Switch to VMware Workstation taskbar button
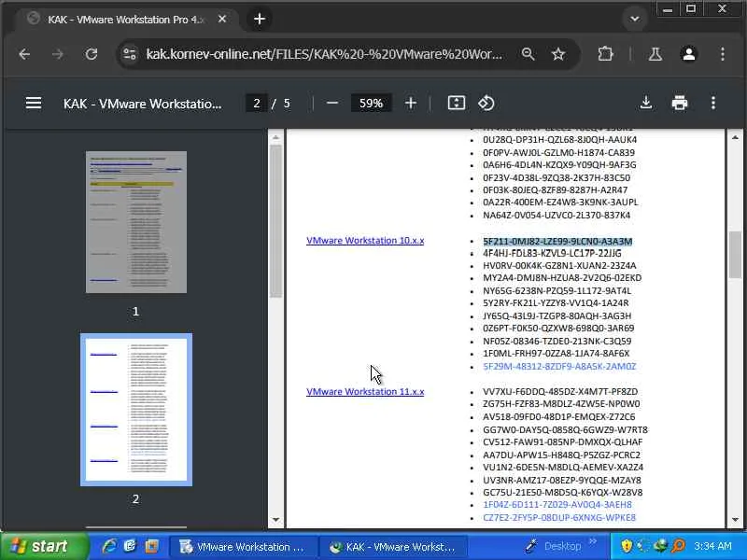The image size is (747, 560). click(x=244, y=547)
